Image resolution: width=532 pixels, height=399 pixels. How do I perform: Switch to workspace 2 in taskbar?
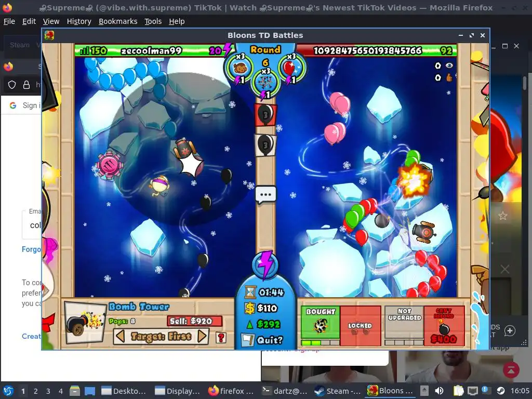pyautogui.click(x=36, y=391)
